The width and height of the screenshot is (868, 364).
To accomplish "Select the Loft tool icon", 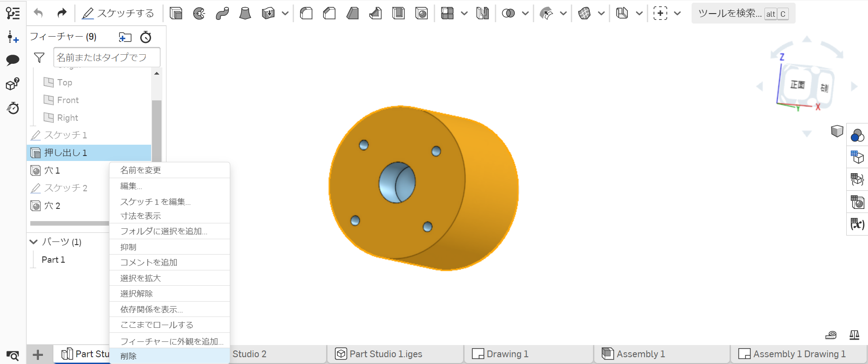I will pos(245,14).
